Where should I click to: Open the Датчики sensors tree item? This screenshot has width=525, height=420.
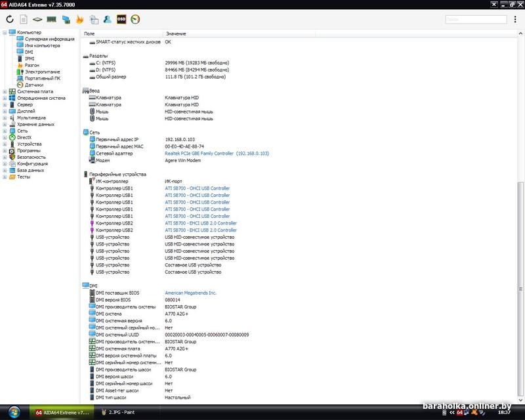tap(34, 85)
